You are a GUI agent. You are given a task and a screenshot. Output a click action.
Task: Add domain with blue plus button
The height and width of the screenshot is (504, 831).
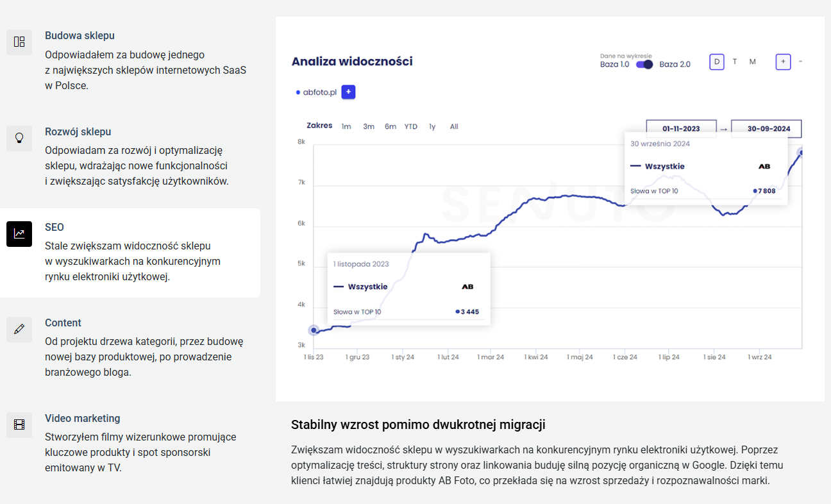[x=348, y=92]
